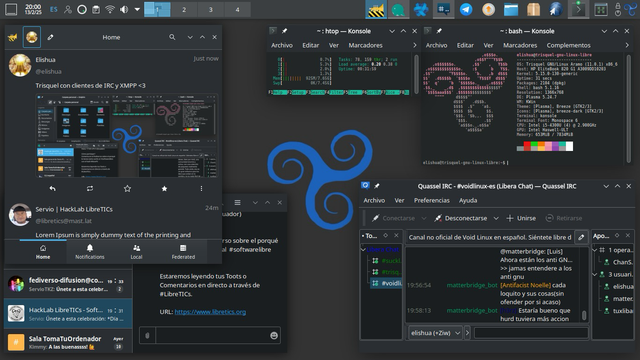Expand the overflow menu chevron in htop Konsole
The height and width of the screenshot is (360, 640).
click(415, 45)
